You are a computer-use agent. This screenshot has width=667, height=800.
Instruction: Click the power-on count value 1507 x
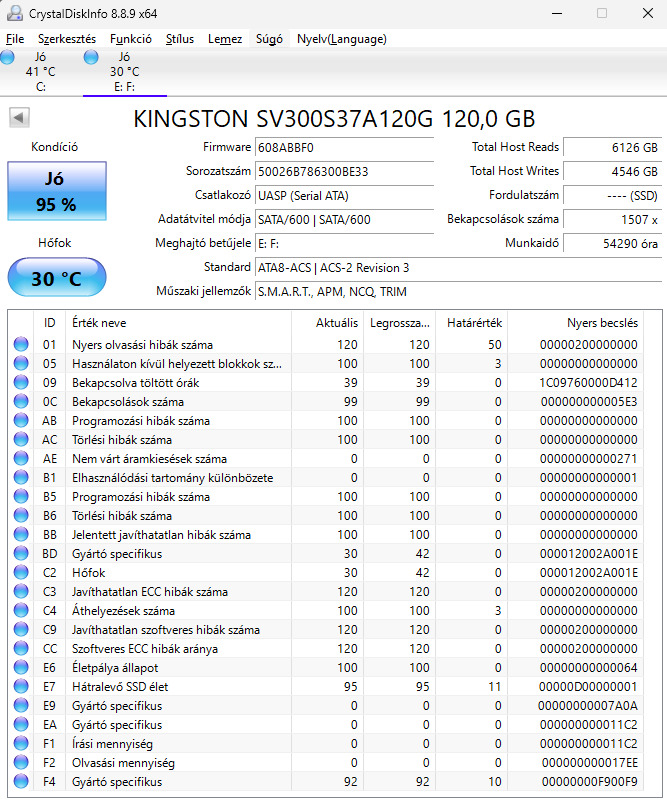612,219
